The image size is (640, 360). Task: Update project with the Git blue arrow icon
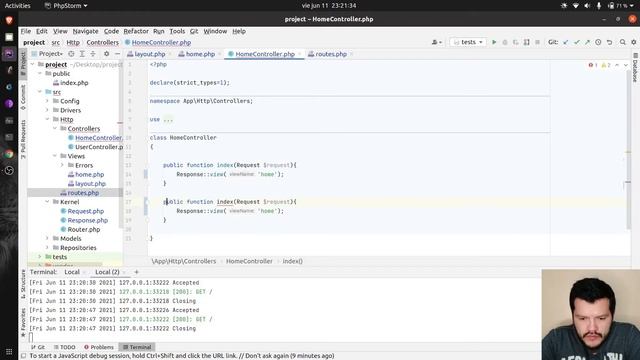[566, 42]
